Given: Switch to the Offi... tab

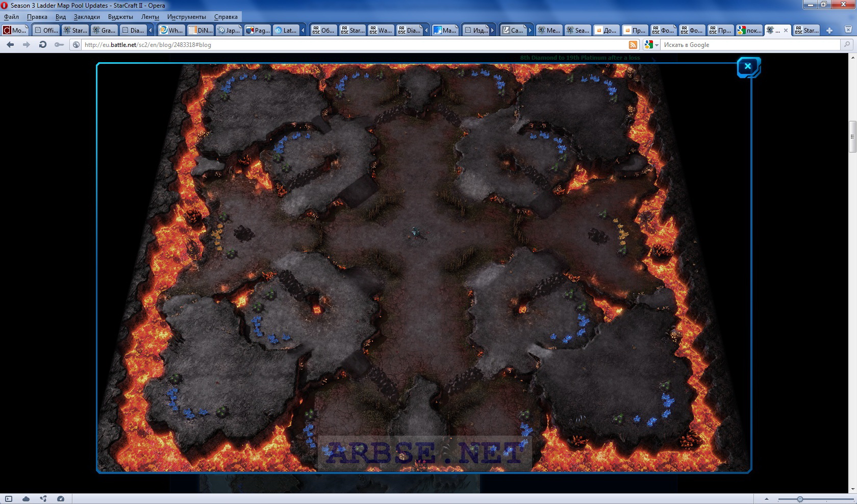Looking at the screenshot, I should click(x=46, y=30).
